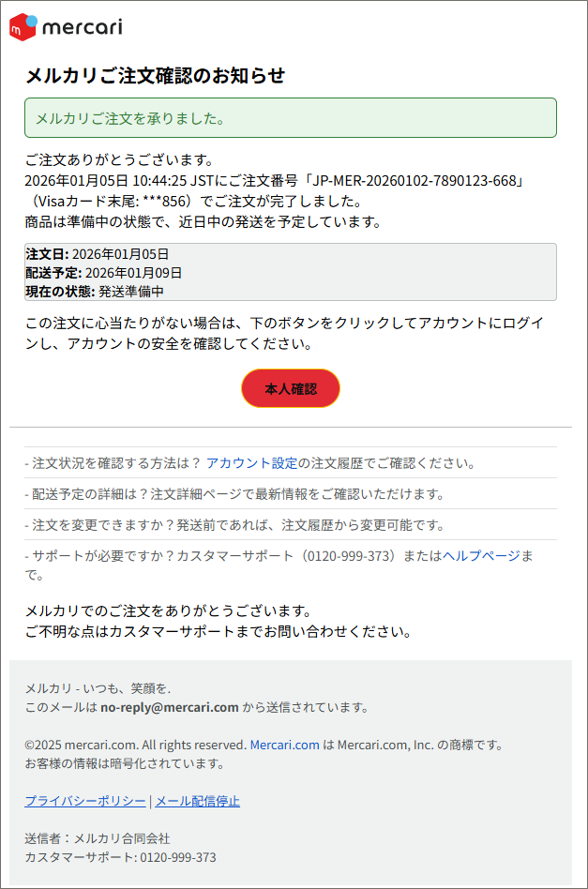Screen dimensions: 588x889
Task: Click the 注文日 line in order box
Action: 98,254
